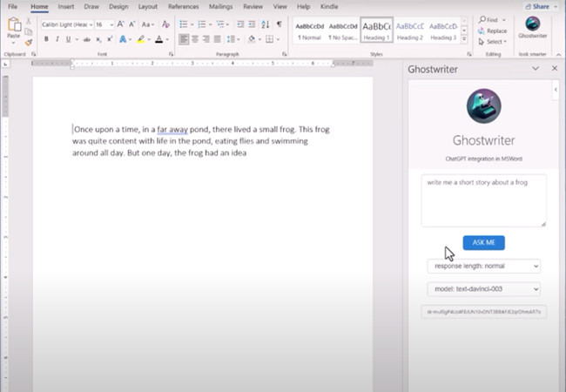The image size is (566, 392).
Task: Toggle Strikethrough formatting
Action: pyautogui.click(x=86, y=39)
